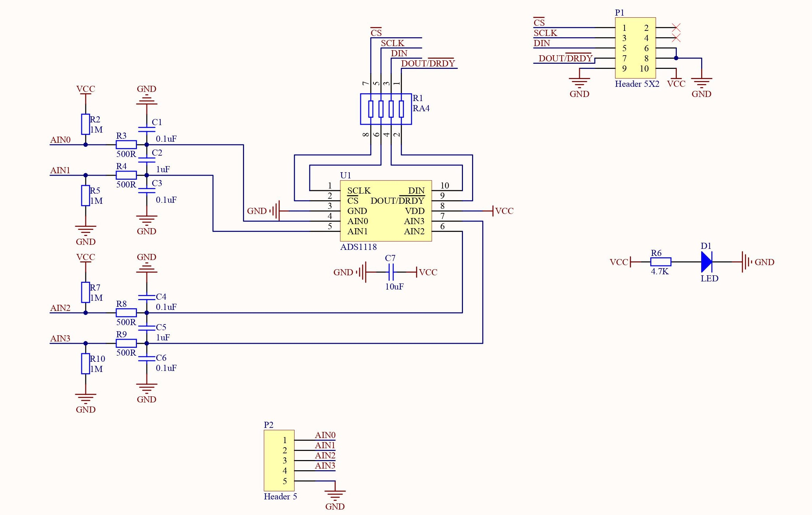Select resistor R10 1M symbol

85,363
